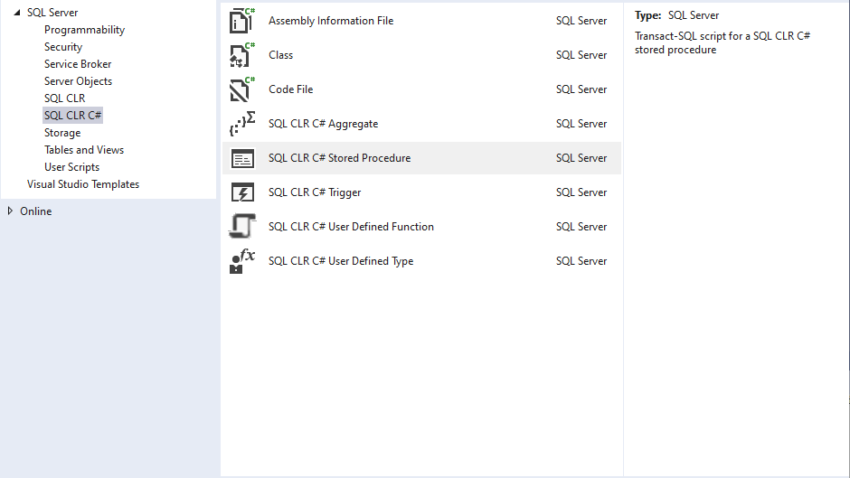Open the Security category

click(63, 47)
